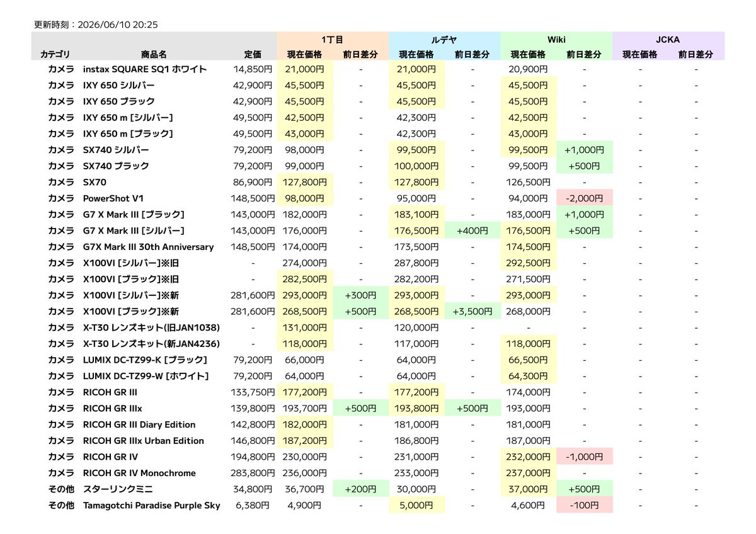The width and height of the screenshot is (756, 534).
Task: Select product name IXY 650 シルバー
Action: tap(119, 85)
